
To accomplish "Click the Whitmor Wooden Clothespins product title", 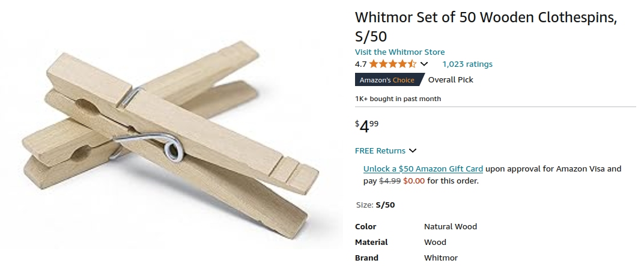I will tap(485, 26).
